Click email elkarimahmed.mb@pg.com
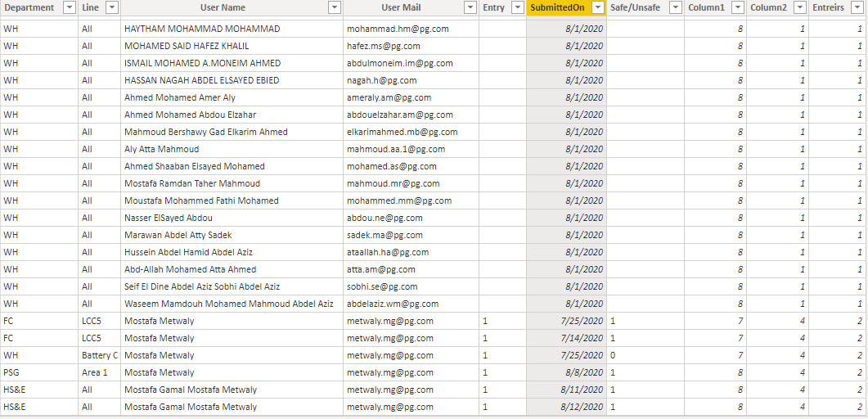This screenshot has width=868, height=419. point(403,132)
